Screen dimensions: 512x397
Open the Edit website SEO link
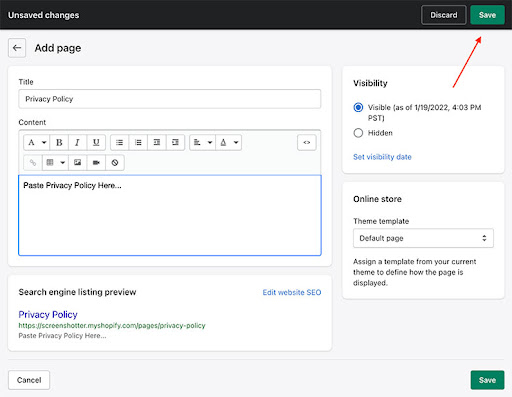tap(292, 292)
